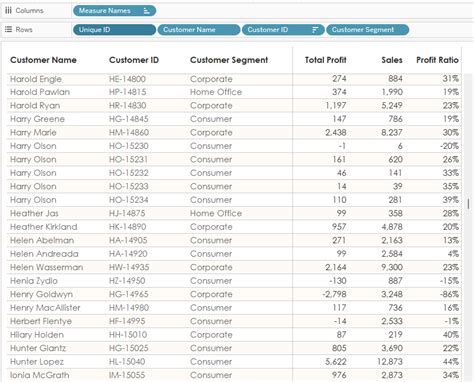Select the name Harold Pawlan
474x382 pixels.
click(x=40, y=92)
